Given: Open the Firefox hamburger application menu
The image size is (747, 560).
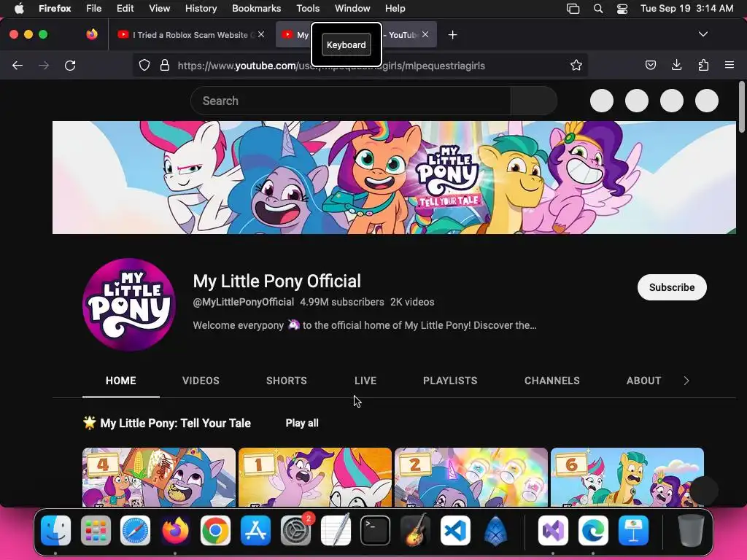Looking at the screenshot, I should point(729,65).
